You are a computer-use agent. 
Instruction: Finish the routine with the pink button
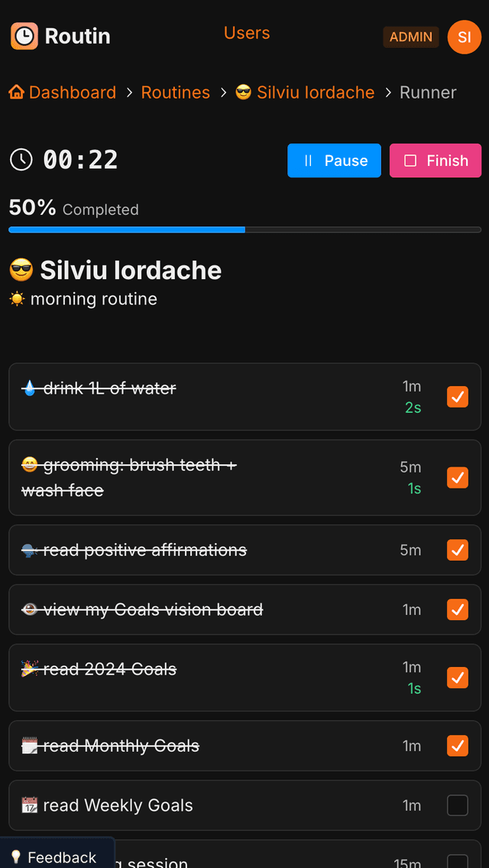(x=436, y=161)
